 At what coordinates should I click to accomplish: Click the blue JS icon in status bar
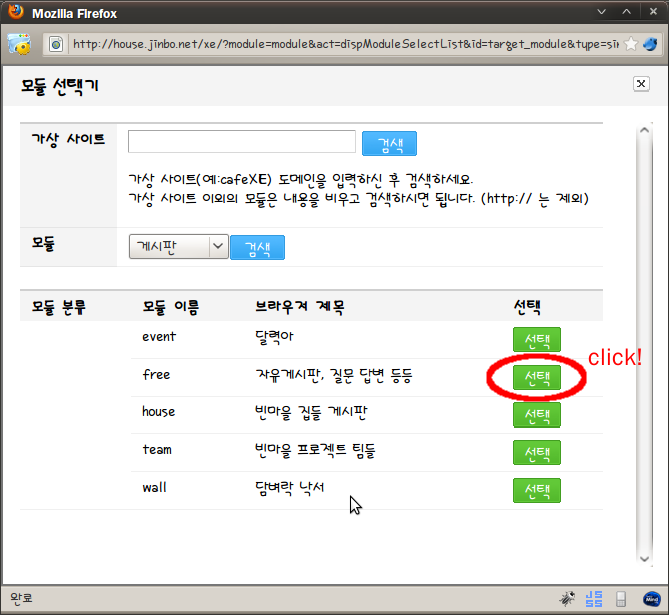(x=594, y=599)
